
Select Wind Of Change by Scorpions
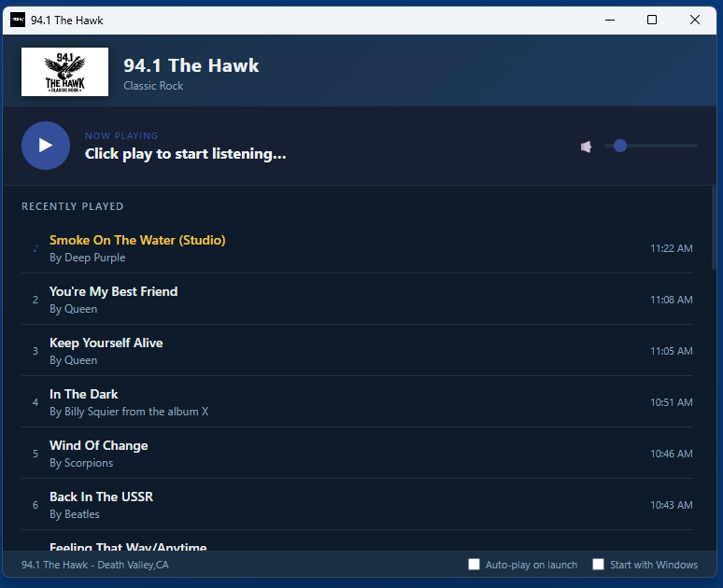98,446
